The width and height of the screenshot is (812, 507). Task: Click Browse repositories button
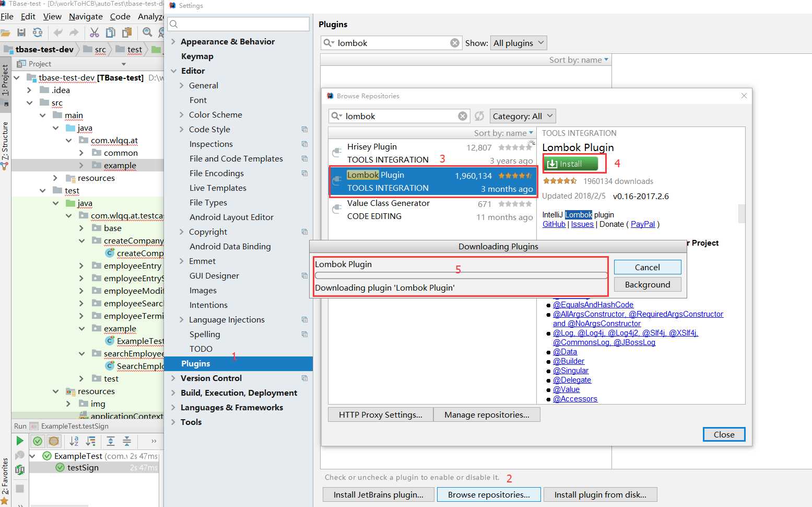point(489,494)
